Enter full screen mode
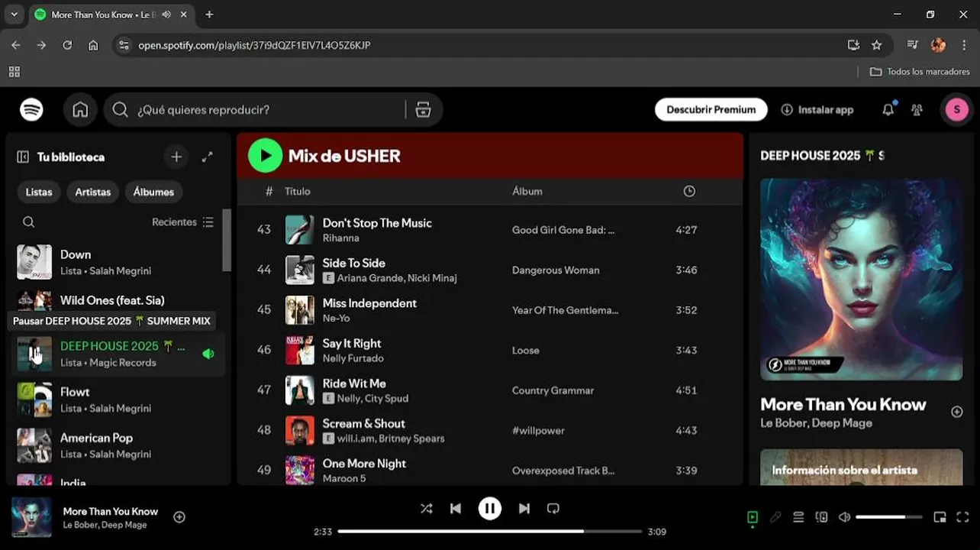Viewport: 980px width, 550px height. tap(962, 517)
